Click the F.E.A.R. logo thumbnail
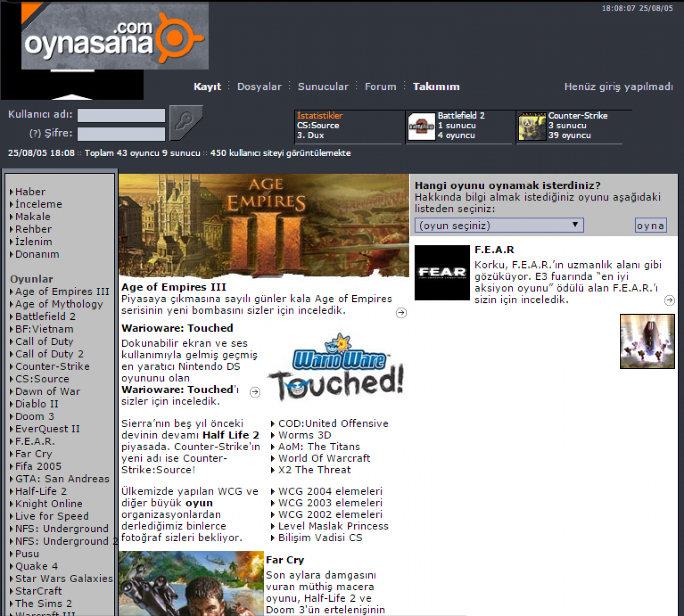Image resolution: width=684 pixels, height=616 pixels. pos(442,273)
